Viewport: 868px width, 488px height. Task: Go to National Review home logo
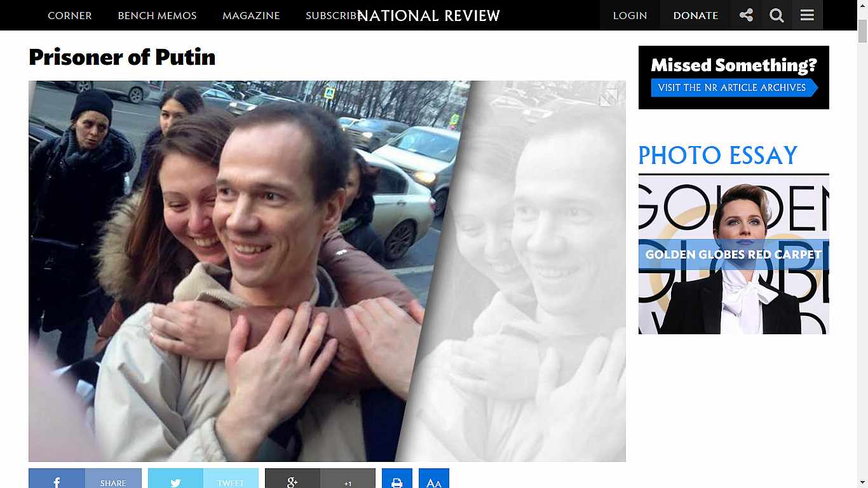(x=429, y=15)
